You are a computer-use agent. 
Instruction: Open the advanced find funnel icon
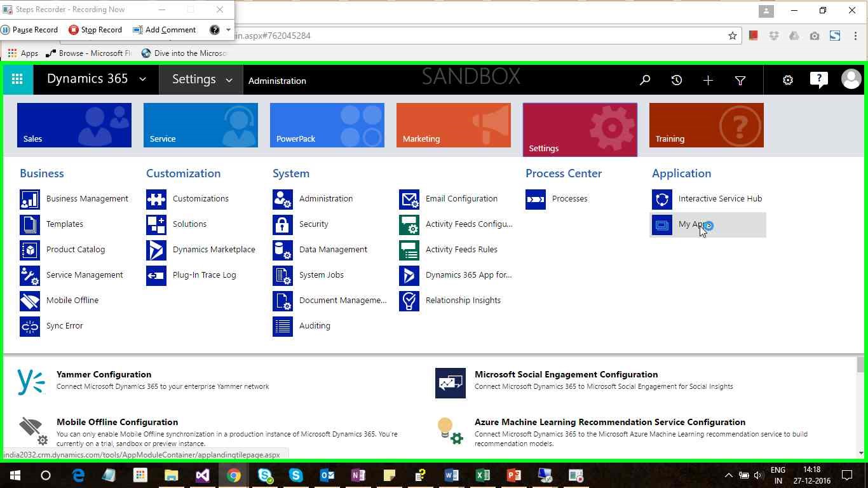[x=740, y=80]
